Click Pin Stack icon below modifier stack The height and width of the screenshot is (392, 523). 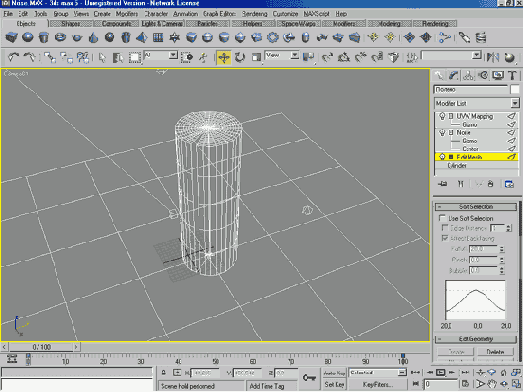pyautogui.click(x=443, y=184)
